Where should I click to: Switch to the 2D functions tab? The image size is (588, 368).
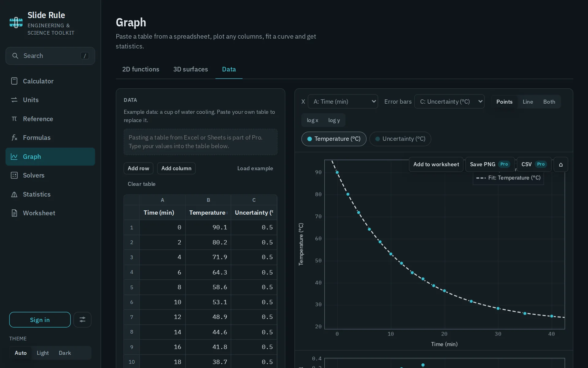click(141, 69)
